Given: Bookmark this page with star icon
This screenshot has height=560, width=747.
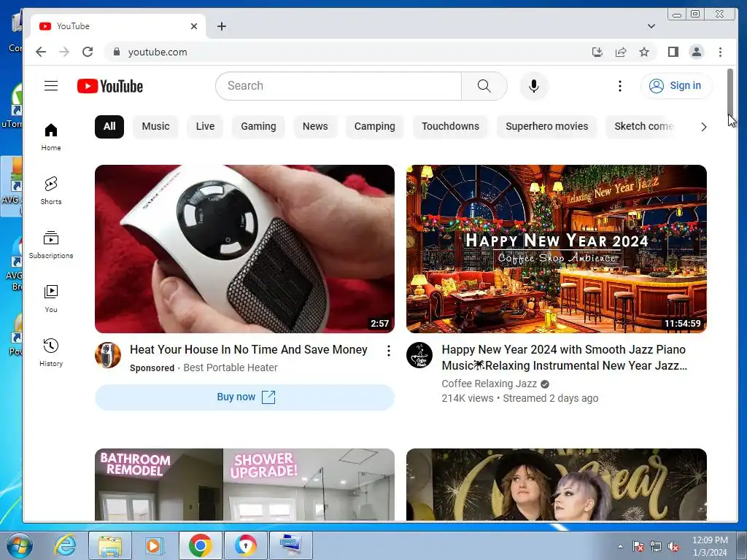Looking at the screenshot, I should click(x=644, y=52).
